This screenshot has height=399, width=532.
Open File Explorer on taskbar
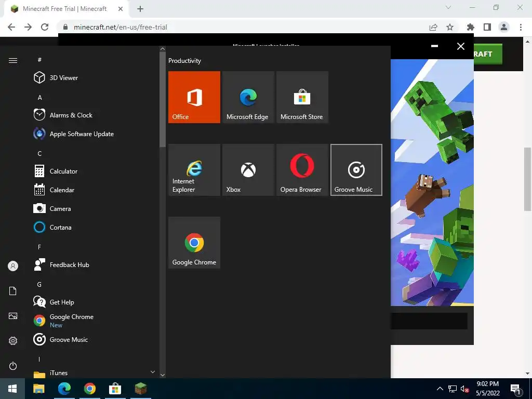point(38,389)
